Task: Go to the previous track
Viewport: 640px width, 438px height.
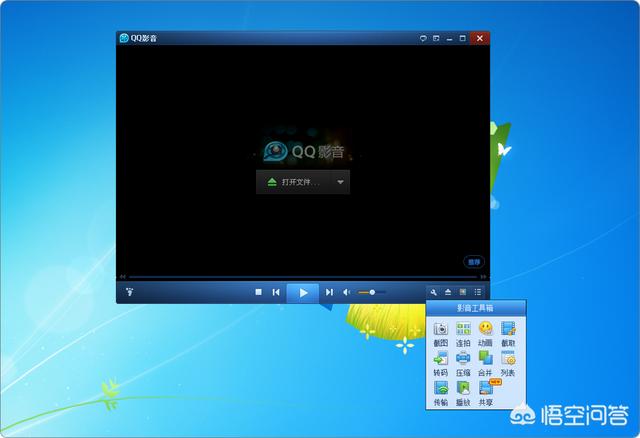Action: click(x=276, y=292)
